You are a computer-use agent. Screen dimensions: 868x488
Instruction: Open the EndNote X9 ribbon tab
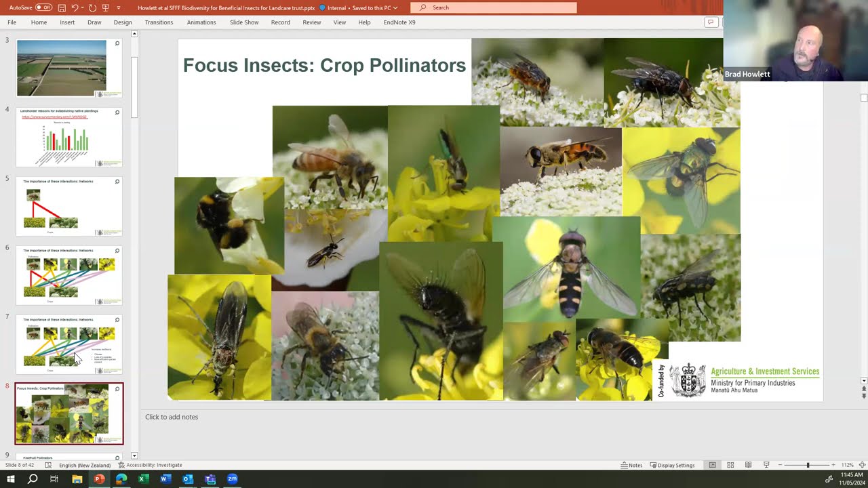[x=399, y=22]
